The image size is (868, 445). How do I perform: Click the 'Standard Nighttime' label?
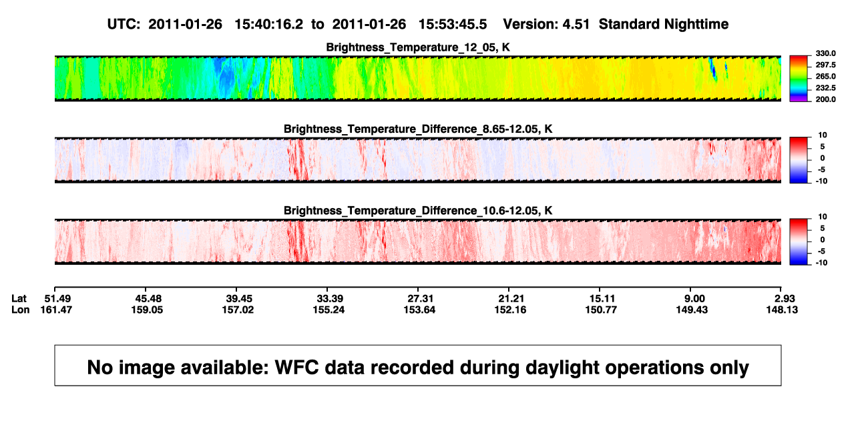664,24
